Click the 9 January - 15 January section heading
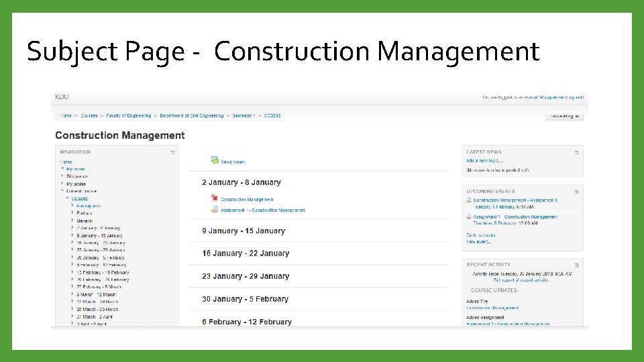The width and height of the screenshot is (644, 362). (x=244, y=231)
